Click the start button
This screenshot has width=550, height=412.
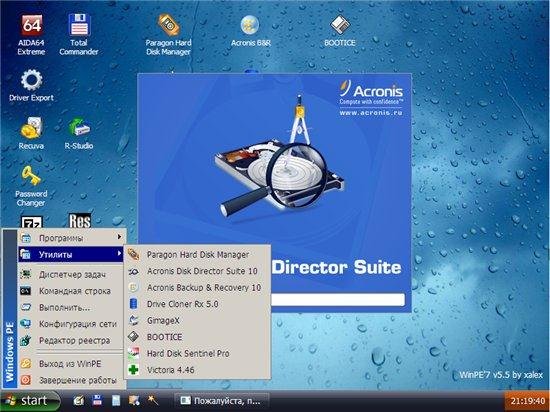point(29,401)
